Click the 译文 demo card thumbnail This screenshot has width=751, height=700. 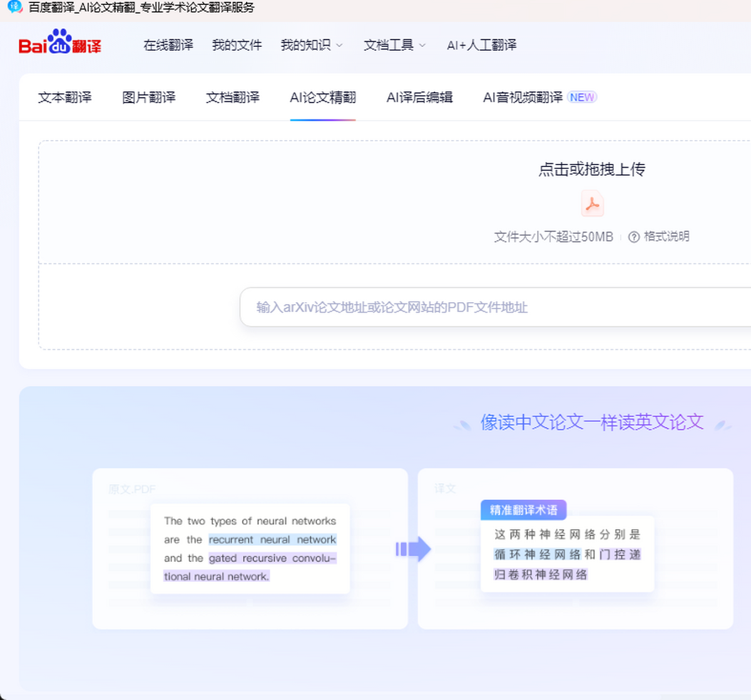tap(575, 549)
